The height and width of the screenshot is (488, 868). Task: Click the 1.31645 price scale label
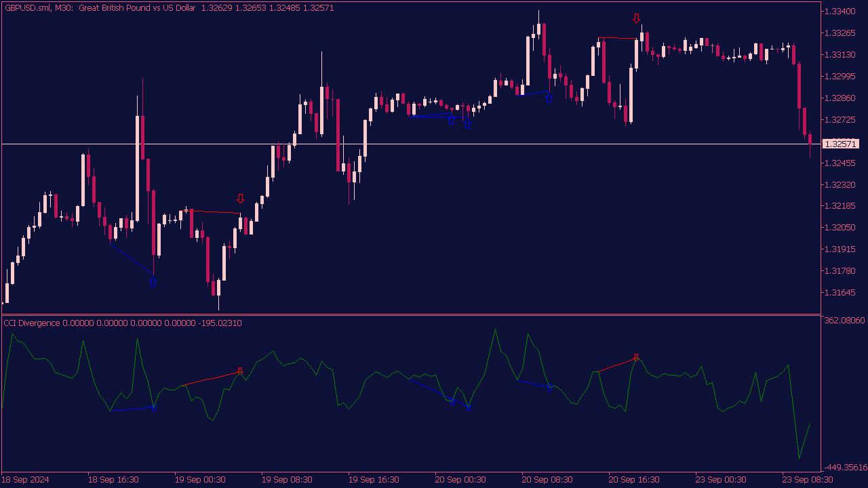click(841, 292)
